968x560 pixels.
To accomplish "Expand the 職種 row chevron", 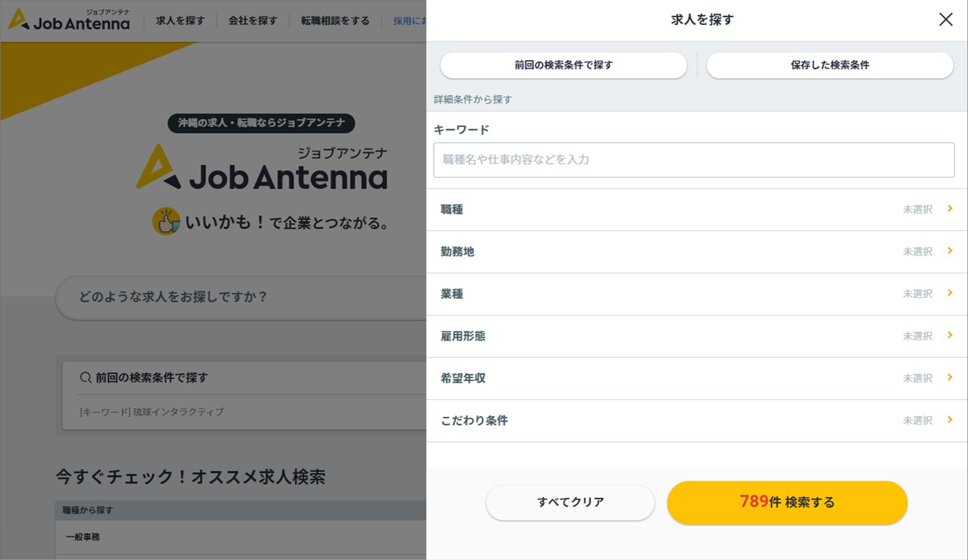I will point(950,209).
